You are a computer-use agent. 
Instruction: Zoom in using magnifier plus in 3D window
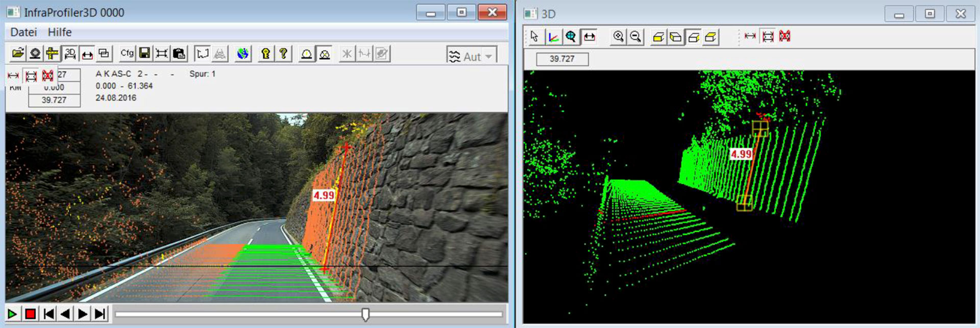[618, 37]
